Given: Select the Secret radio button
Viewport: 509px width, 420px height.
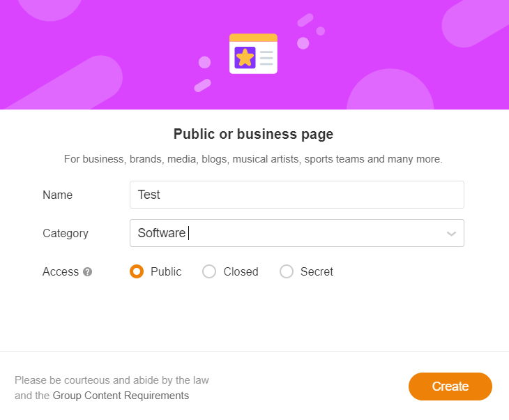Looking at the screenshot, I should coord(287,271).
